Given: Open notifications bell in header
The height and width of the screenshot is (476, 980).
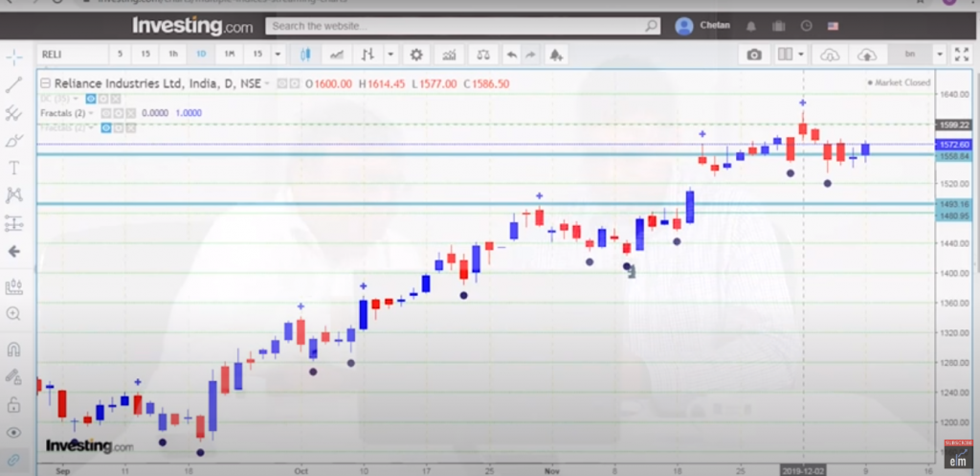Looking at the screenshot, I should (x=750, y=26).
